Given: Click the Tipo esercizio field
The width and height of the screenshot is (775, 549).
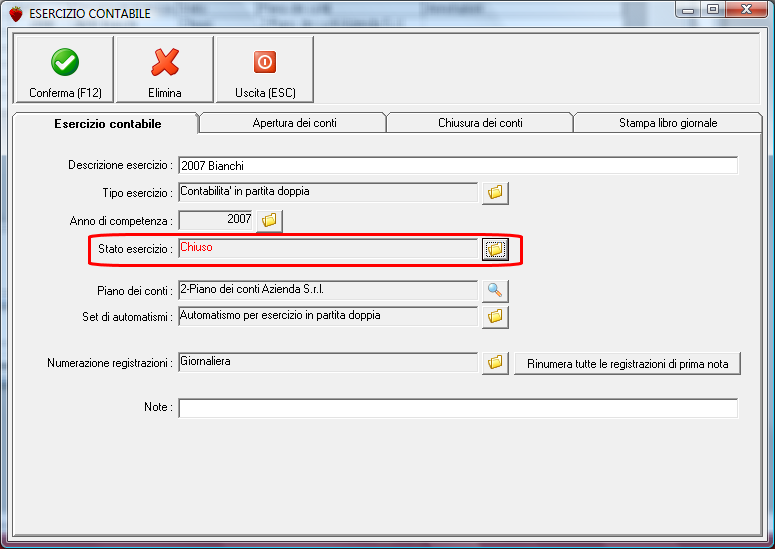Looking at the screenshot, I should [x=328, y=192].
